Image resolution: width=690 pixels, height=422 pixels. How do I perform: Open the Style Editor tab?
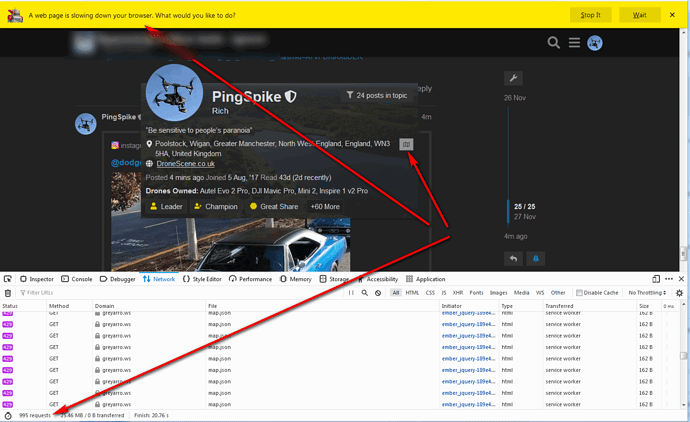[202, 279]
